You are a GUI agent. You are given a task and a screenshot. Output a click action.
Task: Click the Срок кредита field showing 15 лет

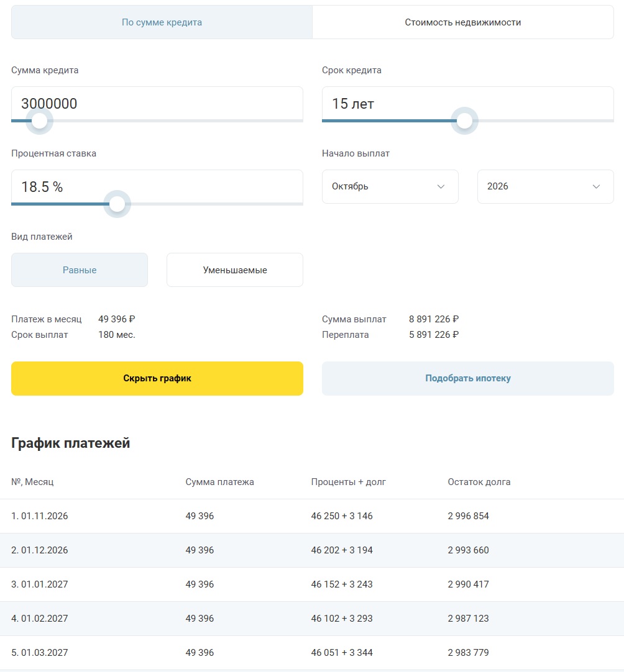click(468, 104)
